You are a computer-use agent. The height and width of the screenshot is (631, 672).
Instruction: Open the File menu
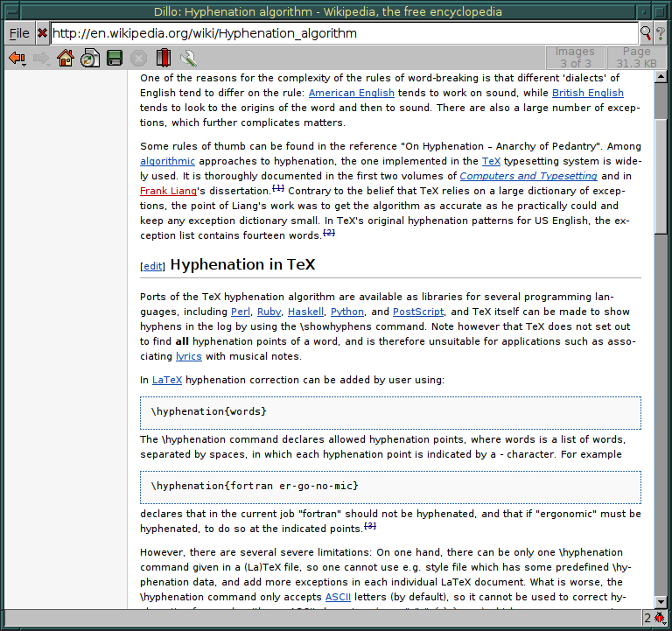coord(20,33)
